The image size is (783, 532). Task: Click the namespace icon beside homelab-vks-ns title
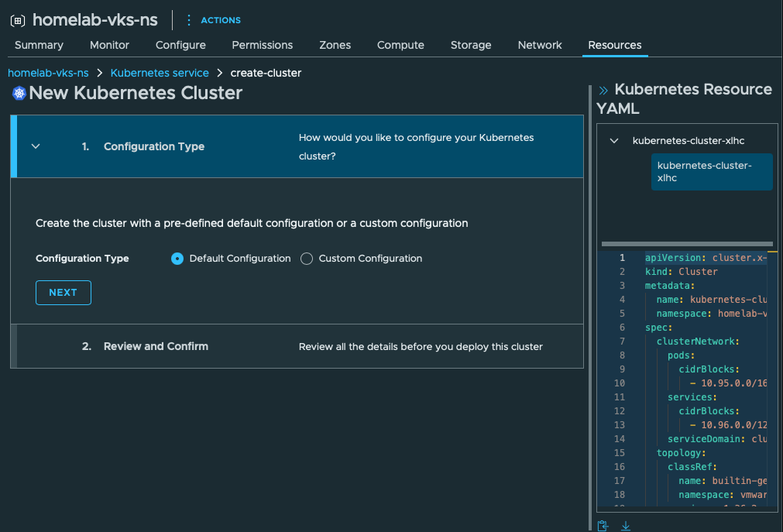pos(18,20)
